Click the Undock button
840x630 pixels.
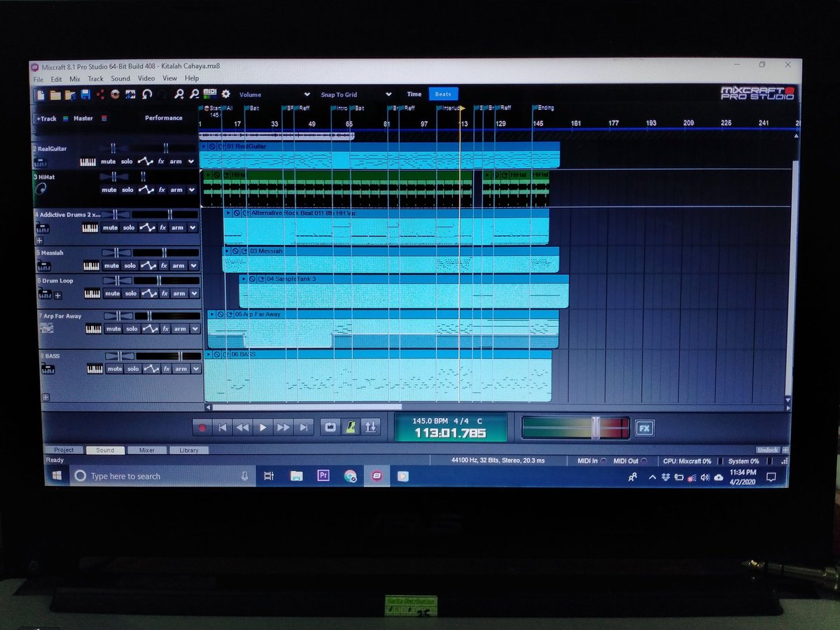[768, 450]
